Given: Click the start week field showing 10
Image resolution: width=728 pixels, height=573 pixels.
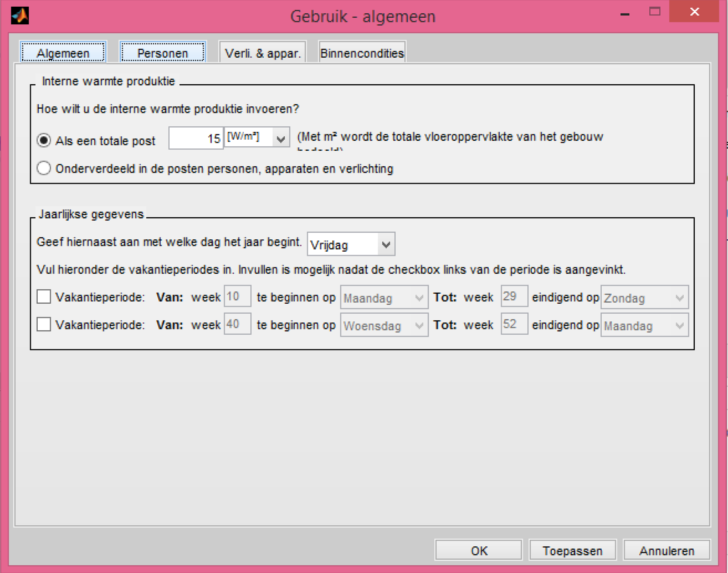Looking at the screenshot, I should (237, 296).
